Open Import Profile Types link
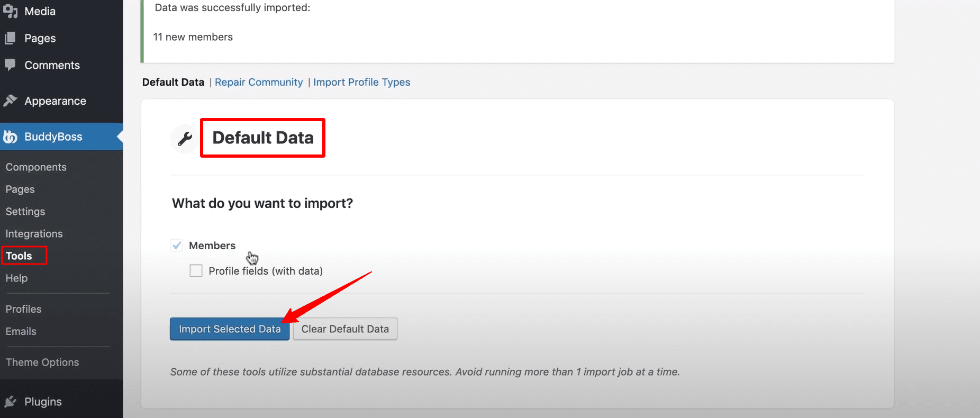Image resolution: width=980 pixels, height=418 pixels. pyautogui.click(x=362, y=82)
